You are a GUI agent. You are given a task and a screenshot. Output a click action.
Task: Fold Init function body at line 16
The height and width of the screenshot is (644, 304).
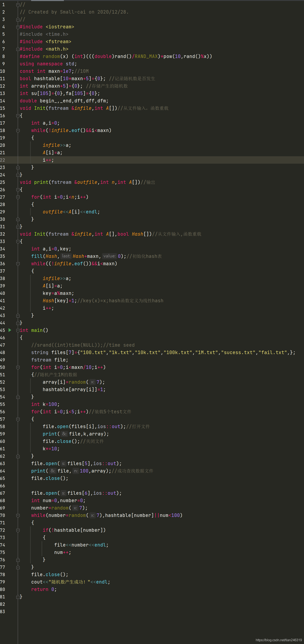point(18,116)
